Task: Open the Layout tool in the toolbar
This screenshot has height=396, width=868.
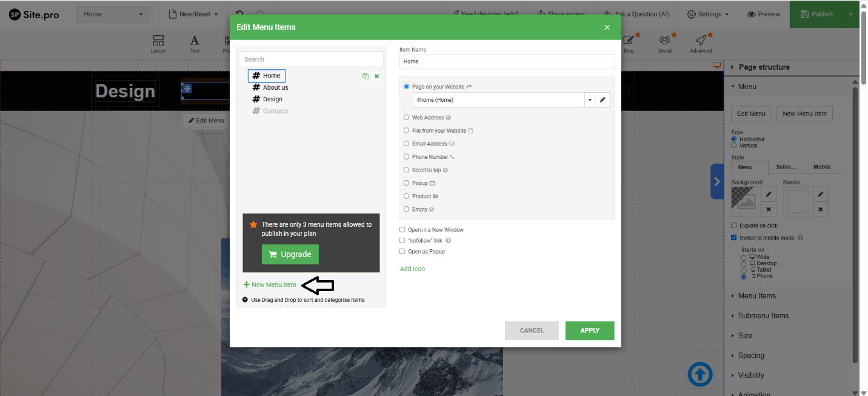Action: pyautogui.click(x=158, y=44)
